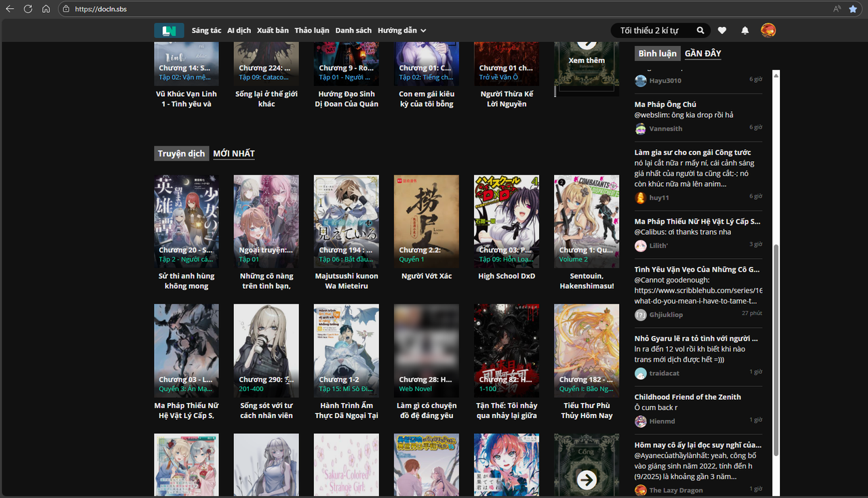Open Làm gia sư cho con gái Công tước thread

[693, 152]
